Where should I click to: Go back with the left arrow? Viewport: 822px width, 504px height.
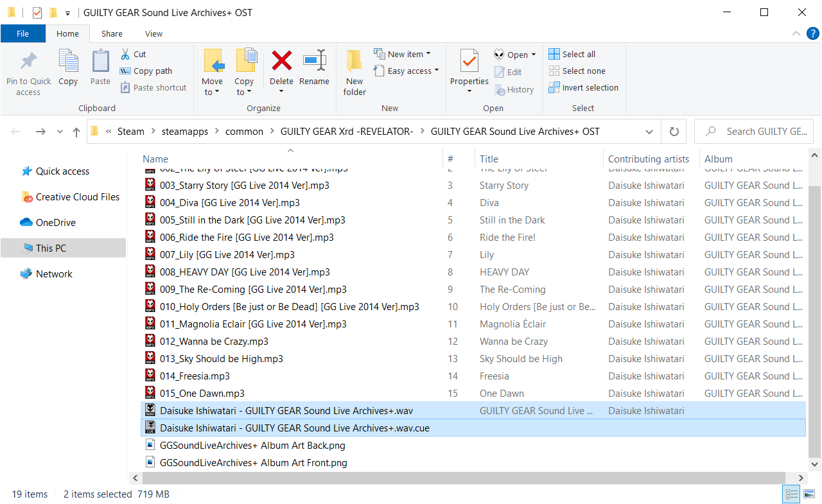click(16, 132)
